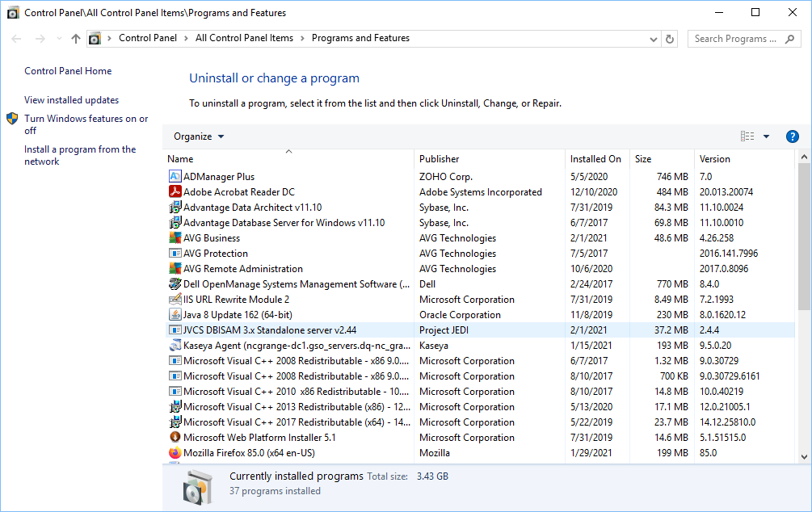This screenshot has height=512, width=812.
Task: Select the Kaseya Agent program icon
Action: pos(175,346)
